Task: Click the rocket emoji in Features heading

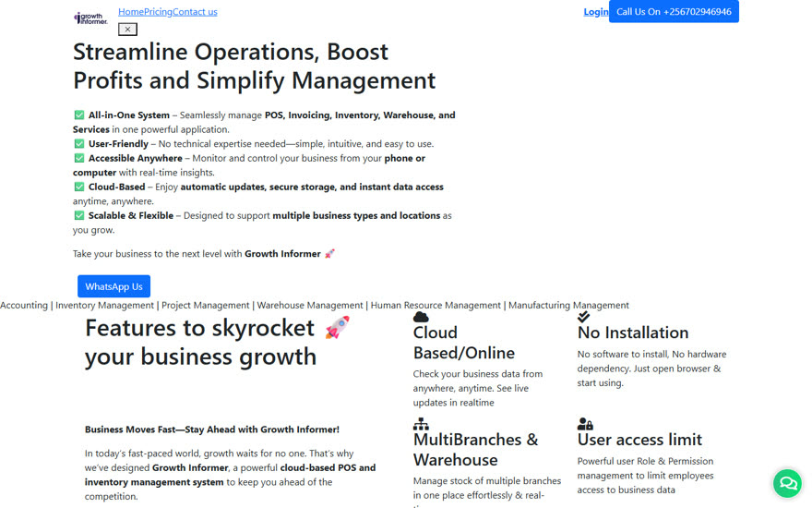Action: pos(337,328)
